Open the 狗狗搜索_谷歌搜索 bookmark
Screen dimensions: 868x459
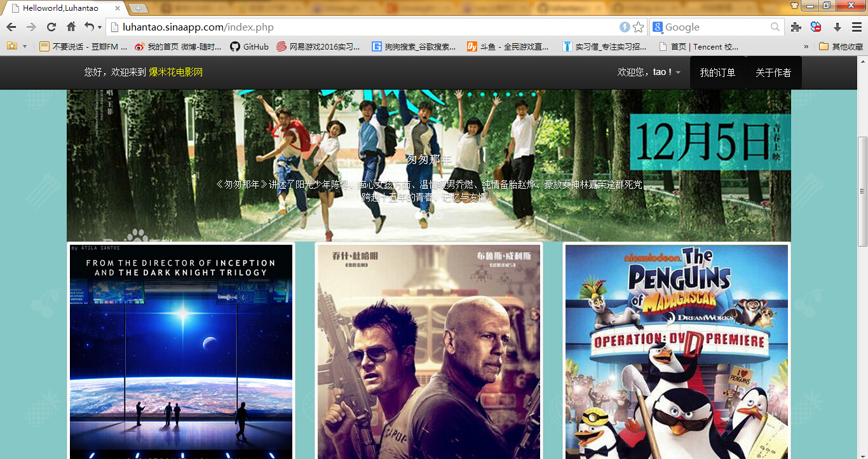(414, 46)
